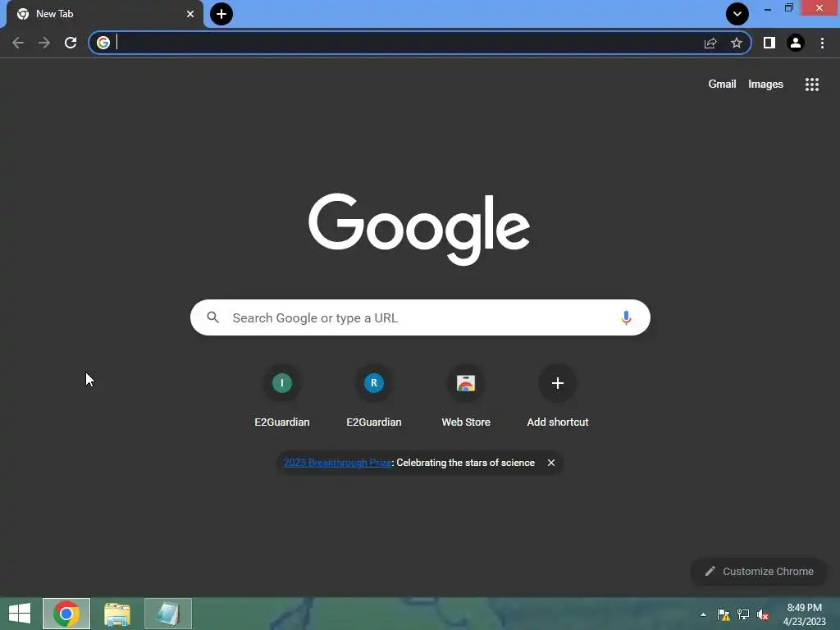Click the Chrome taskbar icon
840x630 pixels.
pos(66,614)
